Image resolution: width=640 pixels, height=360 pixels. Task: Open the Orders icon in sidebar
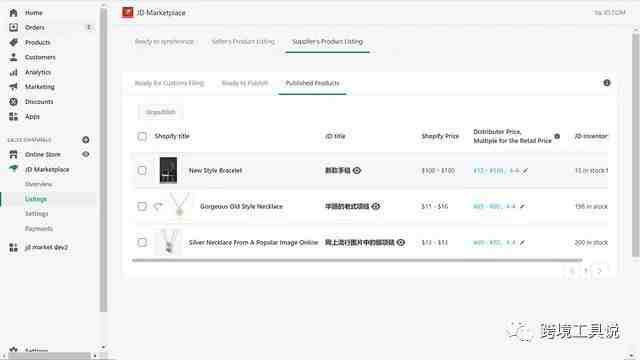coord(13,27)
